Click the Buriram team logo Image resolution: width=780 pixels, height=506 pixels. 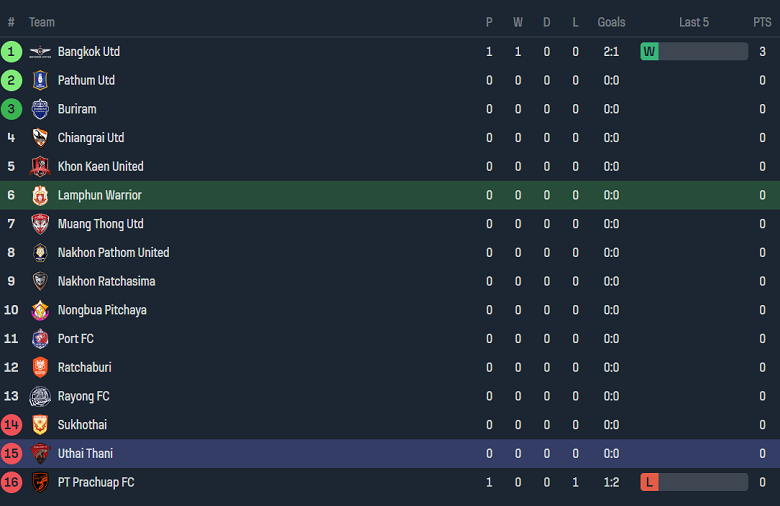click(x=40, y=109)
